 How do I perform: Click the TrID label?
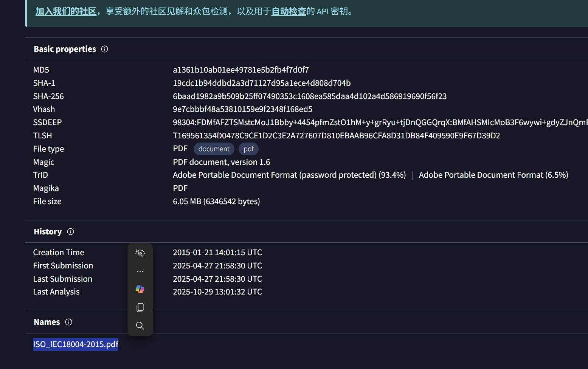pos(40,175)
